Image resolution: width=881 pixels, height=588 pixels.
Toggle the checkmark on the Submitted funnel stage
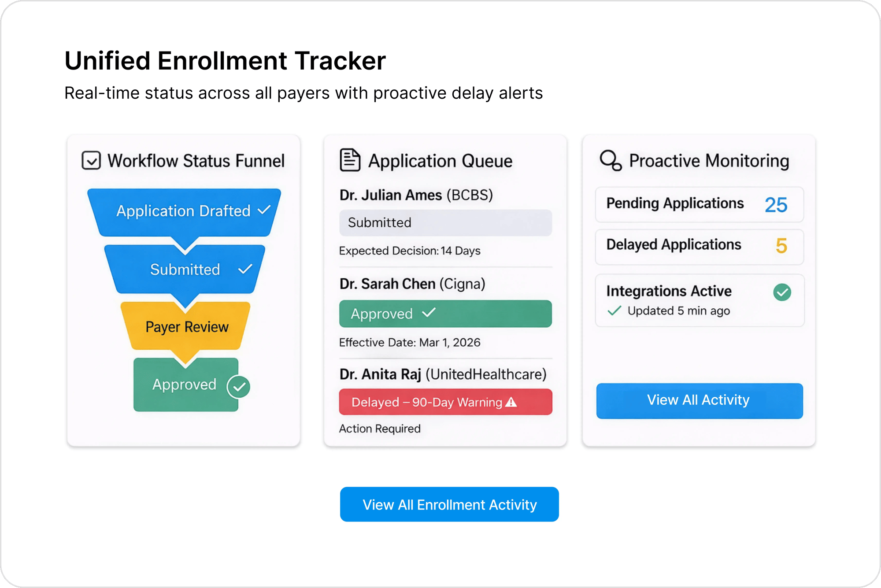[x=245, y=269]
